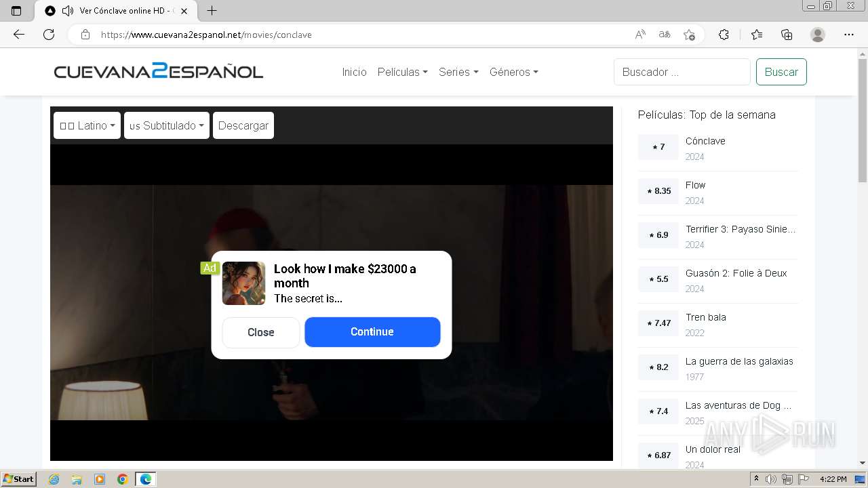This screenshot has height=488, width=868.
Task: Open network status tray icon
Action: point(787,479)
